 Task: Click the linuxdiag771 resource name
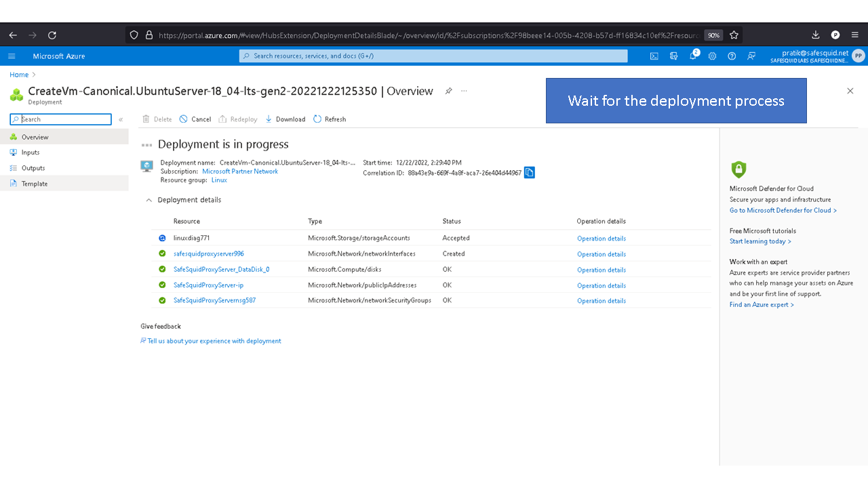[192, 238]
